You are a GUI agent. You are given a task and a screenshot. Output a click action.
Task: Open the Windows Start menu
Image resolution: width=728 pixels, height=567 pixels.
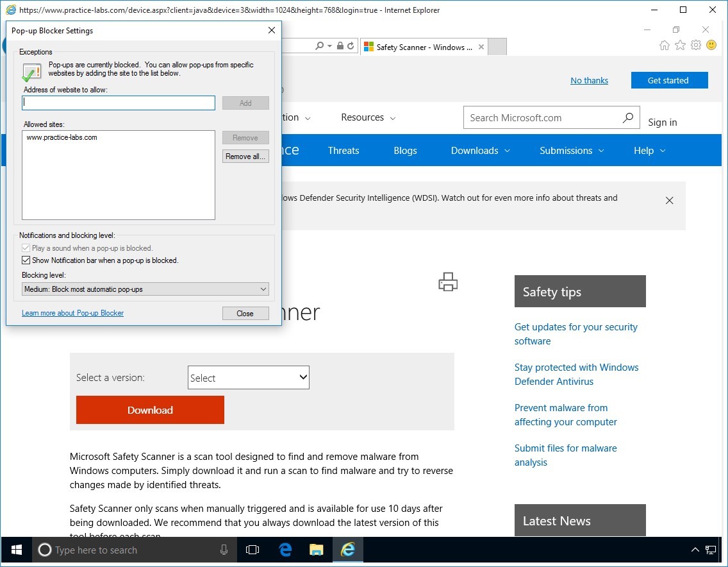16,550
